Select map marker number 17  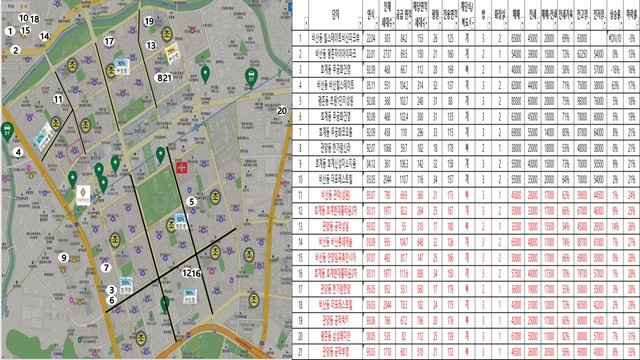109,41
